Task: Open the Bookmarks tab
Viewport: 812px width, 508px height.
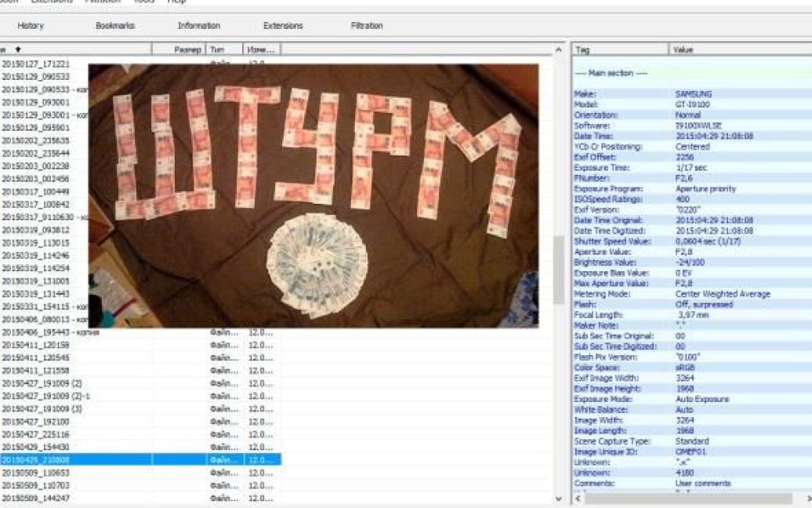Action: (x=115, y=25)
